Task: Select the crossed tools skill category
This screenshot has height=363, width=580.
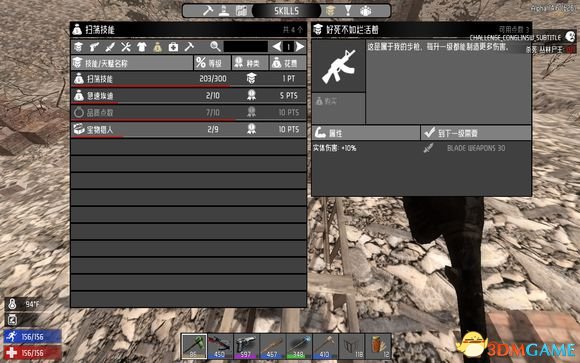Action: [x=126, y=47]
